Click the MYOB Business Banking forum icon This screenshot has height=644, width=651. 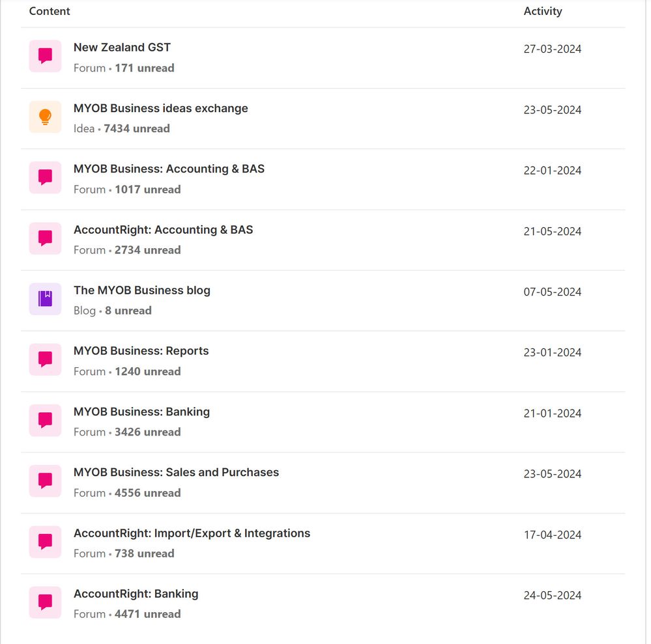[45, 420]
